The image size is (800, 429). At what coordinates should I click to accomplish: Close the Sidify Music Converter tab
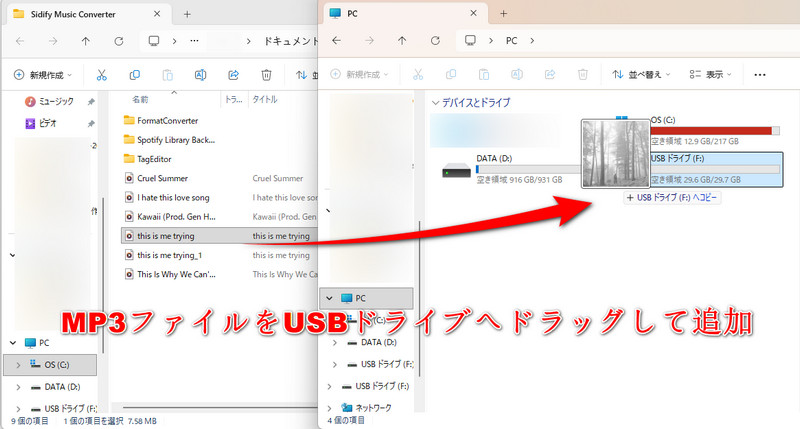point(157,14)
